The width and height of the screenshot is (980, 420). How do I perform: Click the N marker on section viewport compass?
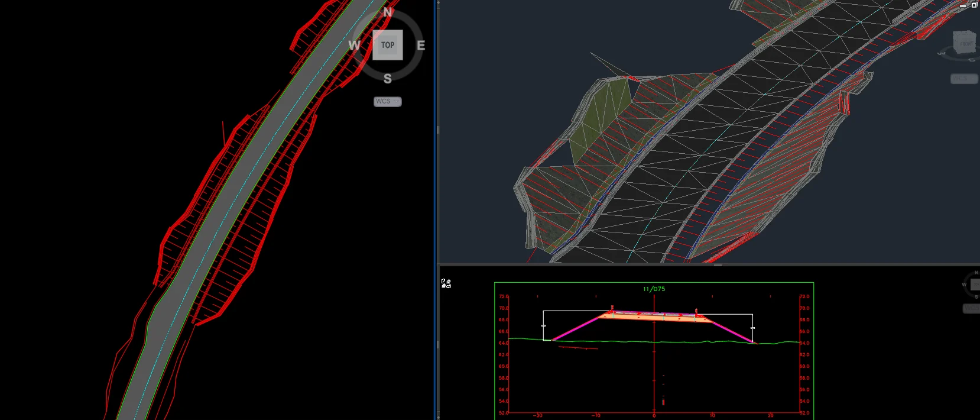click(x=976, y=273)
